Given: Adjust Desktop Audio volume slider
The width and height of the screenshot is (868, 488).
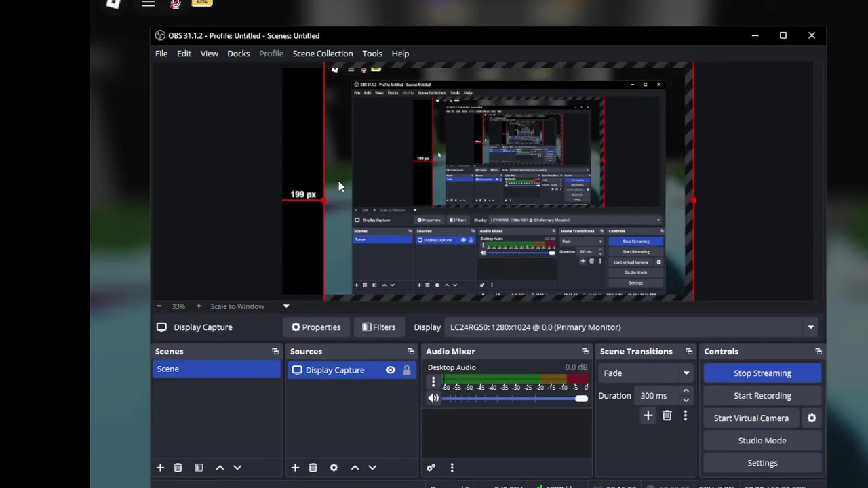Looking at the screenshot, I should [515, 399].
